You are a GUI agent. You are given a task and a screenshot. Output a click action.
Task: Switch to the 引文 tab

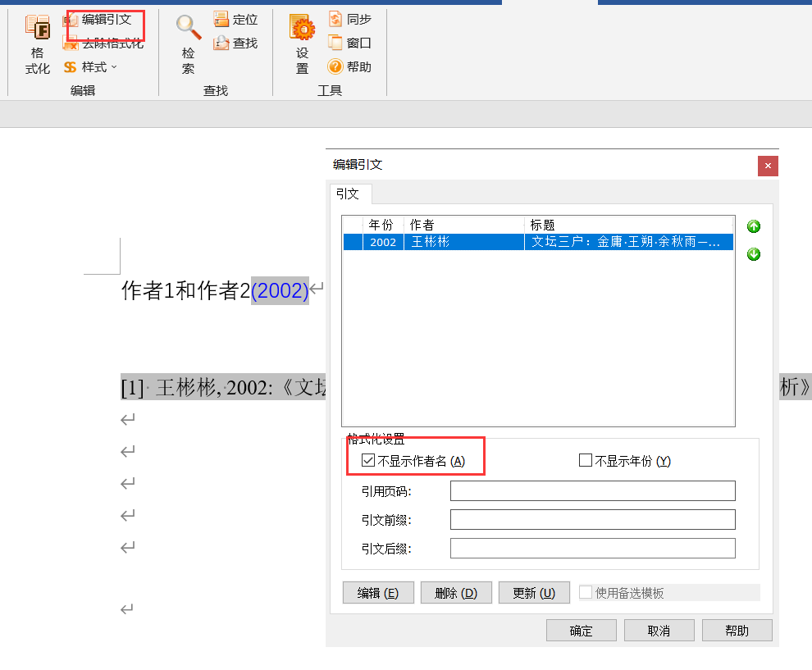pos(348,194)
